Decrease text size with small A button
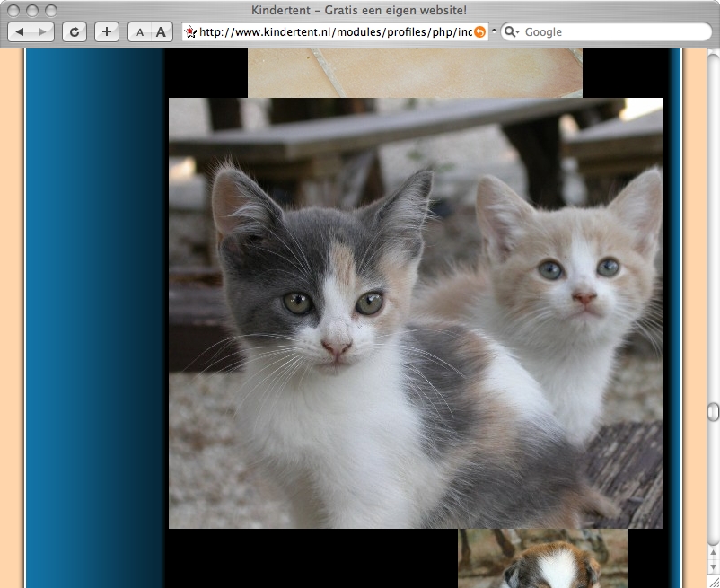720x588 pixels. tap(139, 32)
